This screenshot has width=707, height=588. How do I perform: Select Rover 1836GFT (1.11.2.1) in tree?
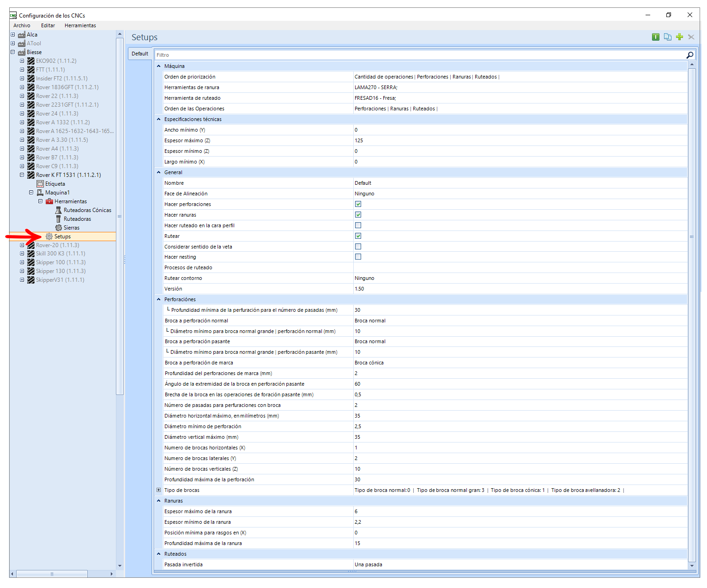tap(67, 87)
